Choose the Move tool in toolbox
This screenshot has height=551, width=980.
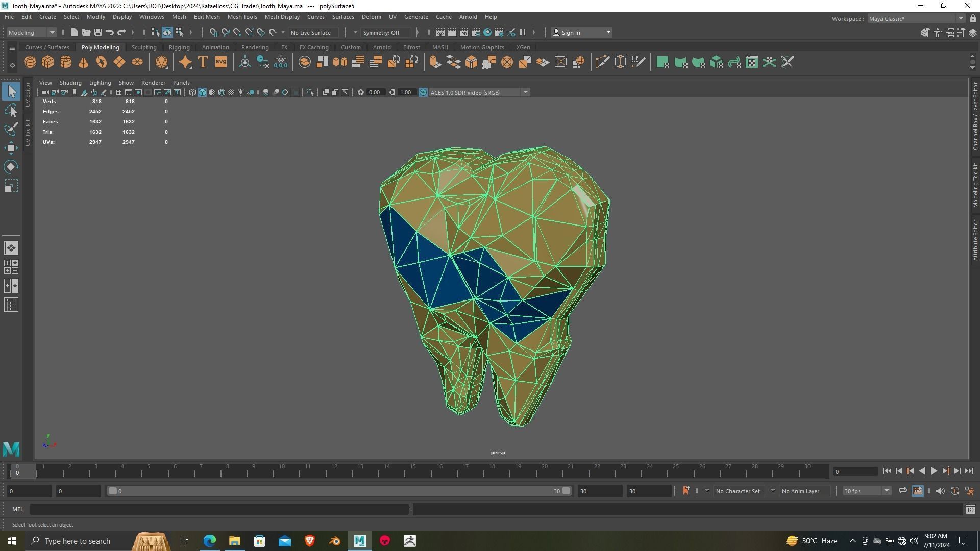pyautogui.click(x=11, y=148)
